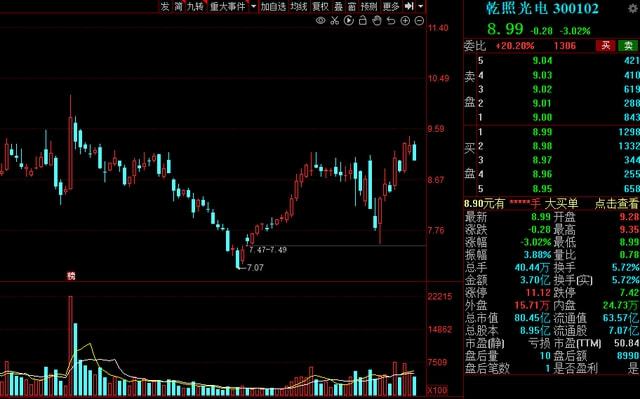
Task: Zoom in with the plus circle icon
Action: click(x=405, y=20)
